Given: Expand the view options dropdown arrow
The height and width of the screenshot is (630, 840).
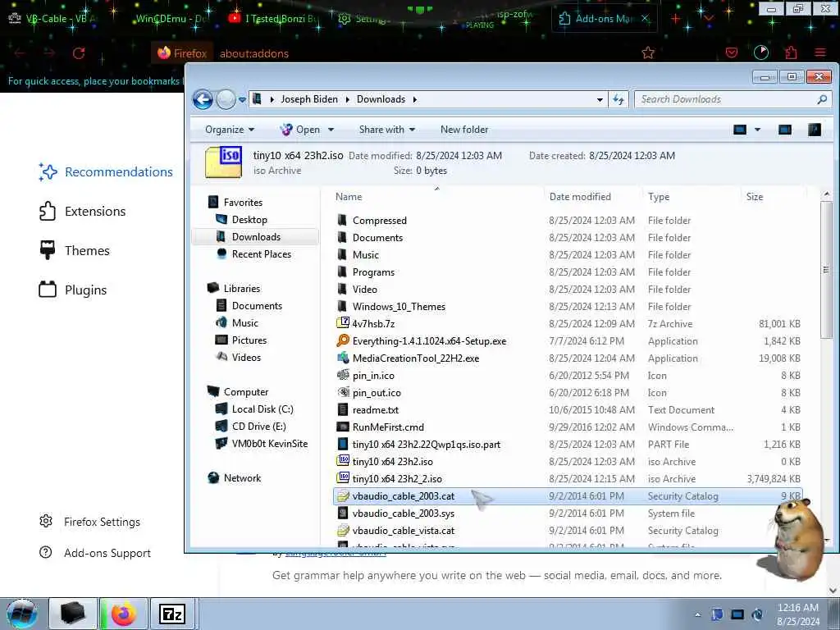Looking at the screenshot, I should click(757, 130).
